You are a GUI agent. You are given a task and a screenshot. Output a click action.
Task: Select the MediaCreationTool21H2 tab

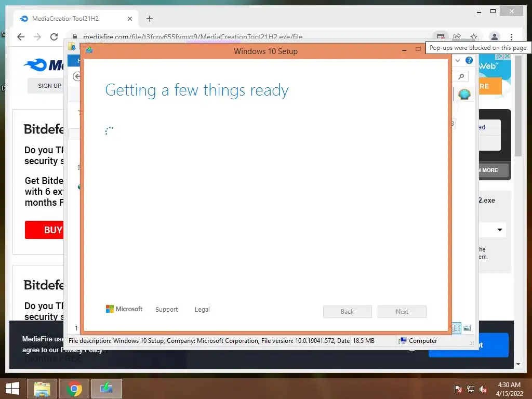point(76,19)
